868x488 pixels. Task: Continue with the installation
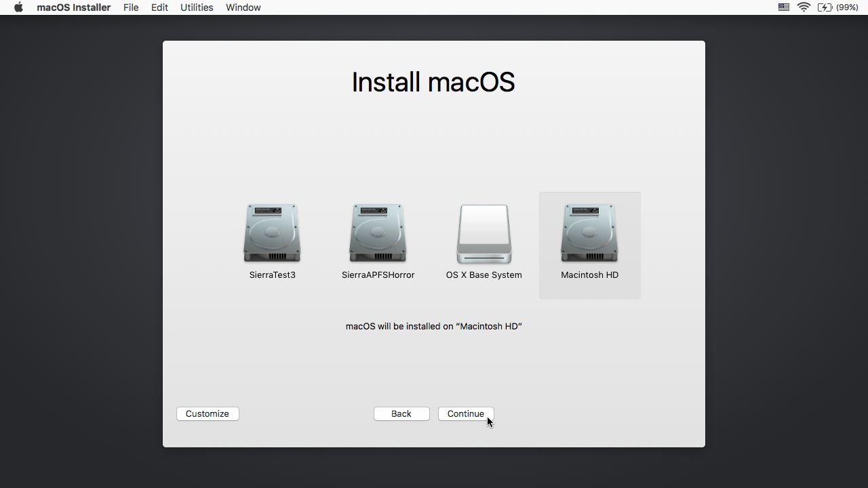[x=466, y=413]
